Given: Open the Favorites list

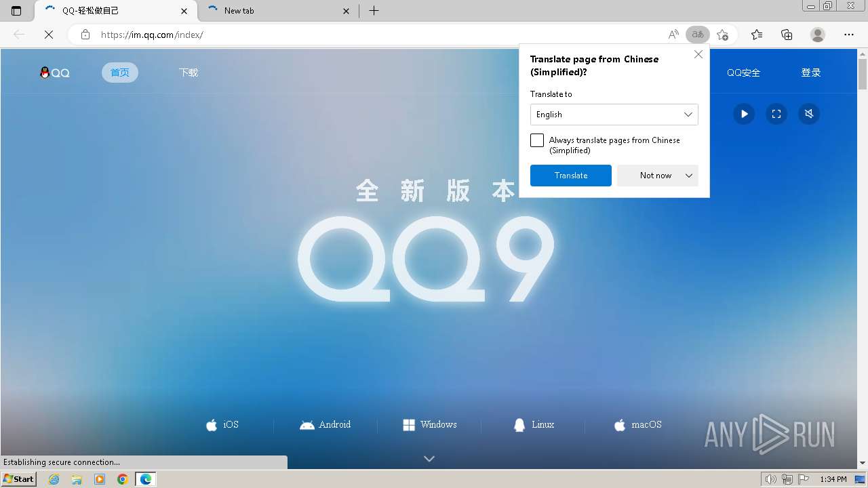Looking at the screenshot, I should (757, 35).
